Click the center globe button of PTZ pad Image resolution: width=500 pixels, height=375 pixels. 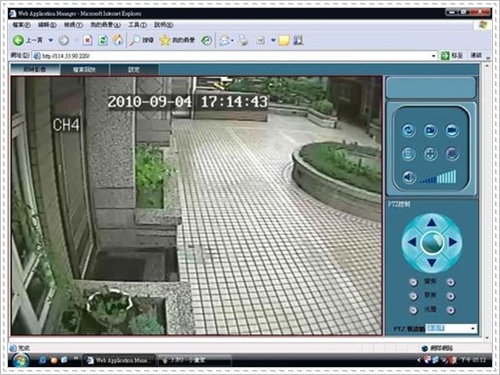pos(432,243)
